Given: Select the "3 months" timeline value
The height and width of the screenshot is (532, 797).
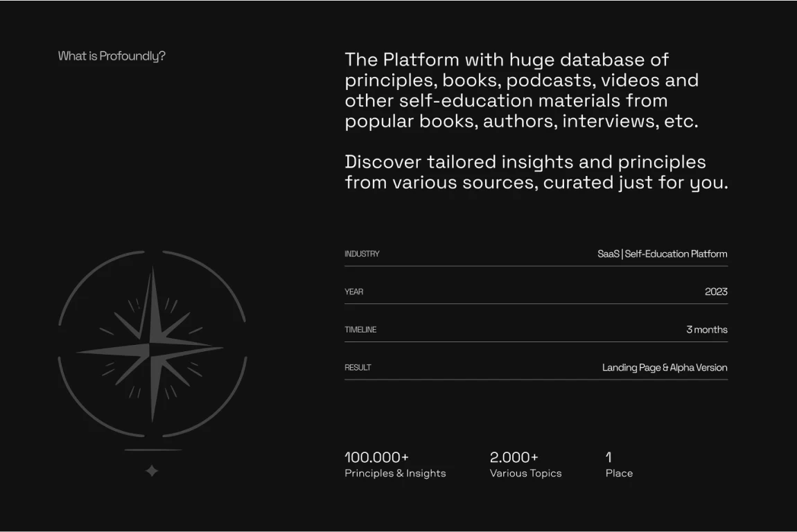Looking at the screenshot, I should pos(706,330).
